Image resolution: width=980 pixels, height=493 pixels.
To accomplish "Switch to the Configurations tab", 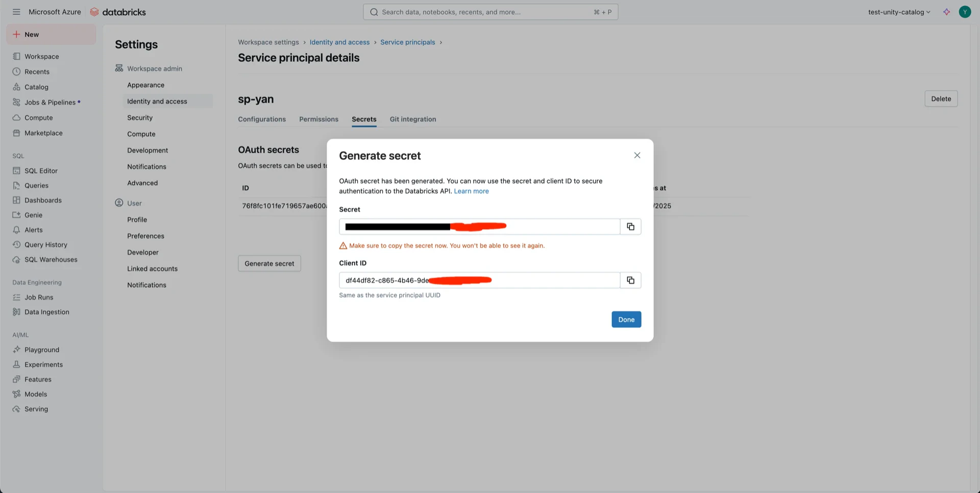I will (x=262, y=119).
